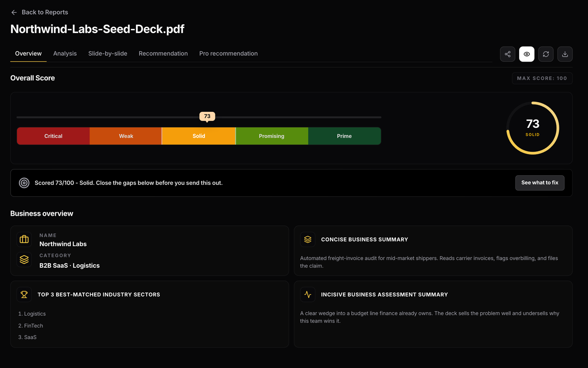Click the 2. FinTech sector entry

[x=31, y=326]
